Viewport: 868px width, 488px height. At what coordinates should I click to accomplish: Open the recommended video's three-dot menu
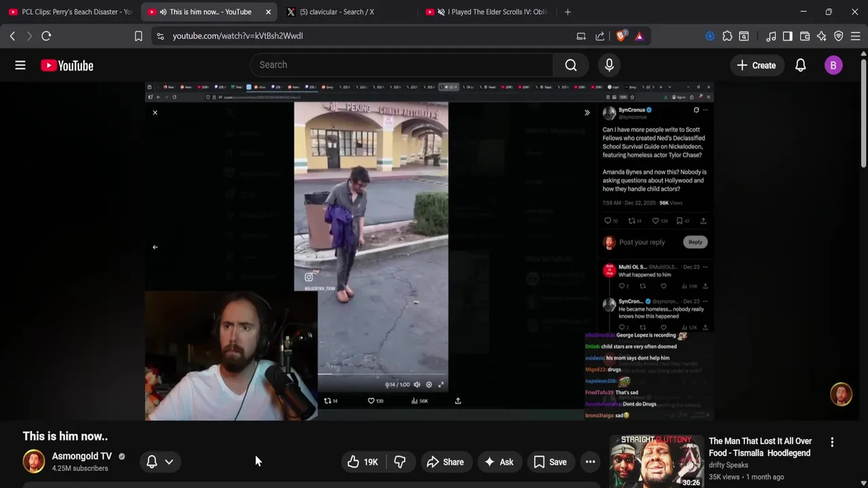point(832,442)
